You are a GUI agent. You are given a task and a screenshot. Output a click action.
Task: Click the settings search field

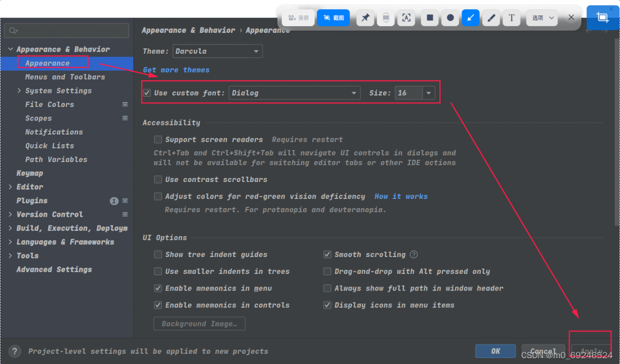[x=67, y=30]
